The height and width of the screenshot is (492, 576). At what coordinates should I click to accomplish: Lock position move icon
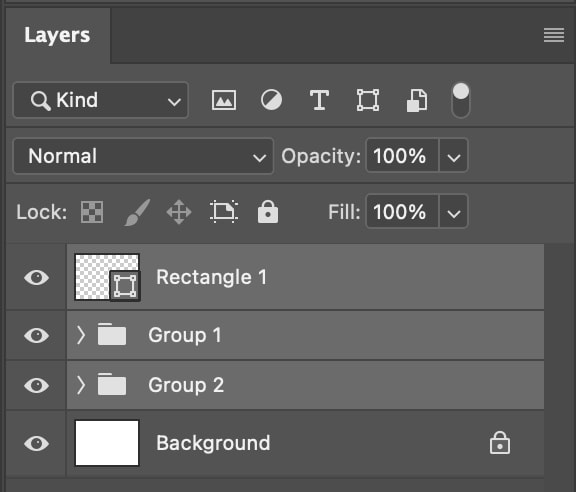[x=179, y=212]
